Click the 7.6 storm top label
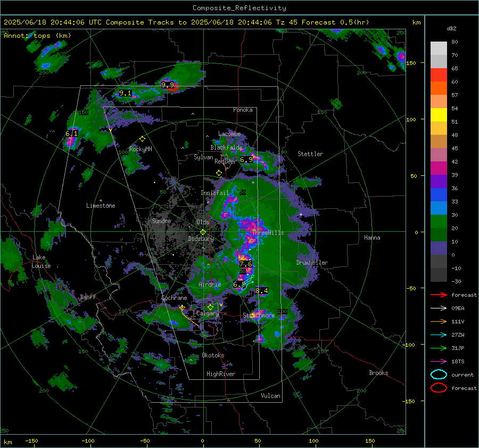The image size is (479, 448). click(245, 264)
